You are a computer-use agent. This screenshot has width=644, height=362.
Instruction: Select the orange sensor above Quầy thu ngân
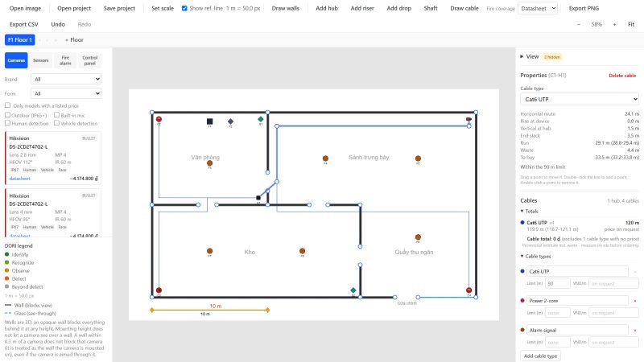[418, 237]
